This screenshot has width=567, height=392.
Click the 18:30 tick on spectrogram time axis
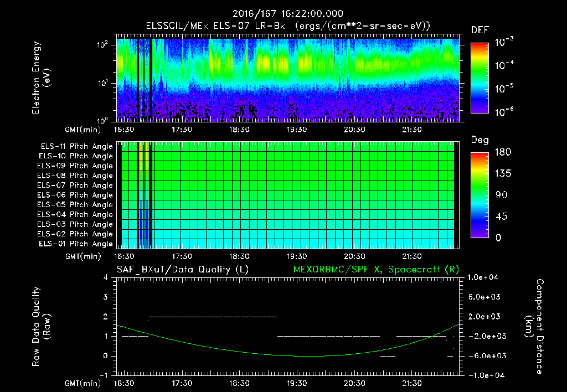(239, 130)
